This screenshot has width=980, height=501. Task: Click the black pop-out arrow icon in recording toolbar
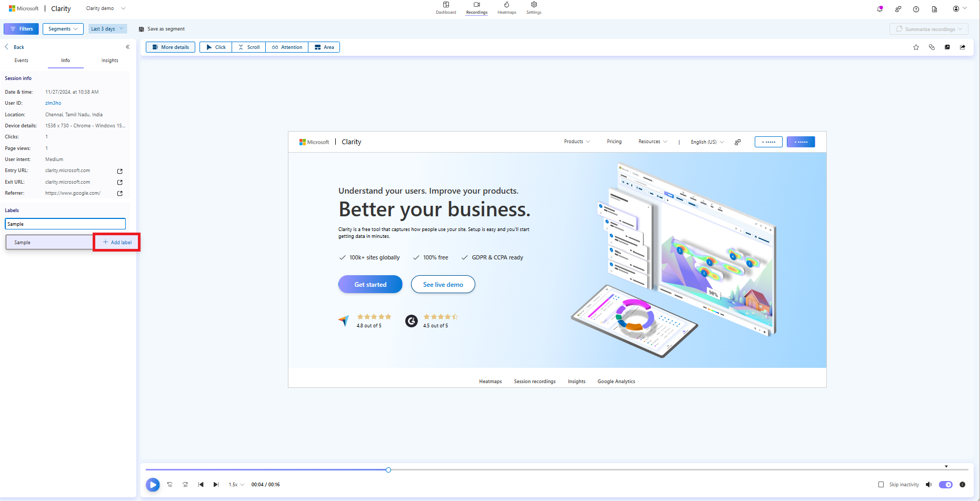pos(947,47)
